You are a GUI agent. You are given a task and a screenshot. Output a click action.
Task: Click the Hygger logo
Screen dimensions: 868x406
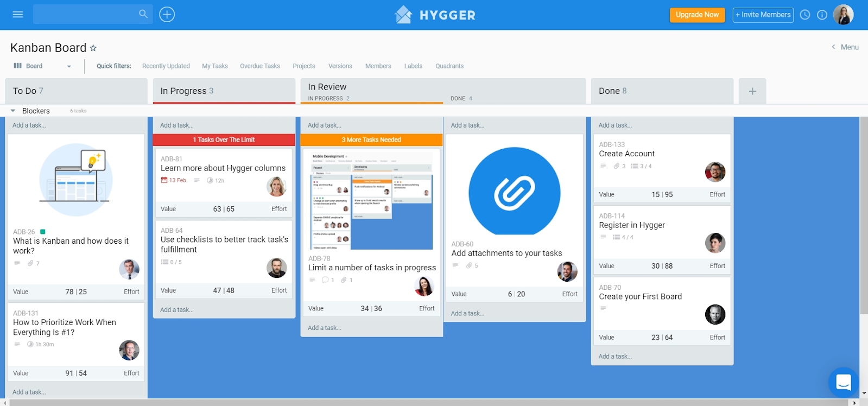(x=435, y=15)
